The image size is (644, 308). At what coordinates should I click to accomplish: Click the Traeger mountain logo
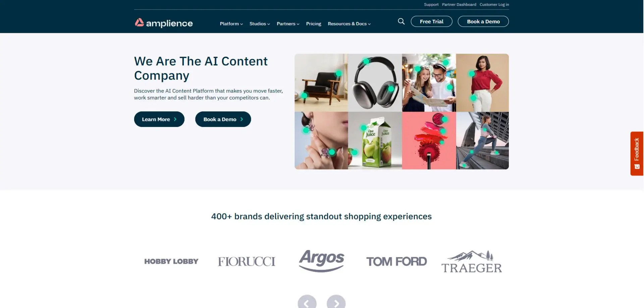(471, 261)
